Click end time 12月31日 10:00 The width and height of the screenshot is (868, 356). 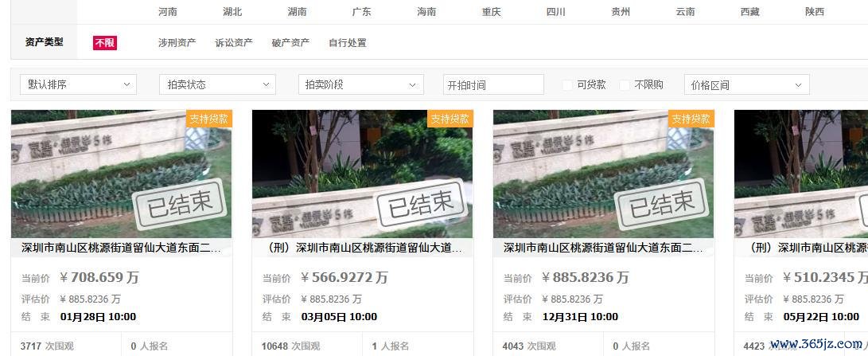580,317
